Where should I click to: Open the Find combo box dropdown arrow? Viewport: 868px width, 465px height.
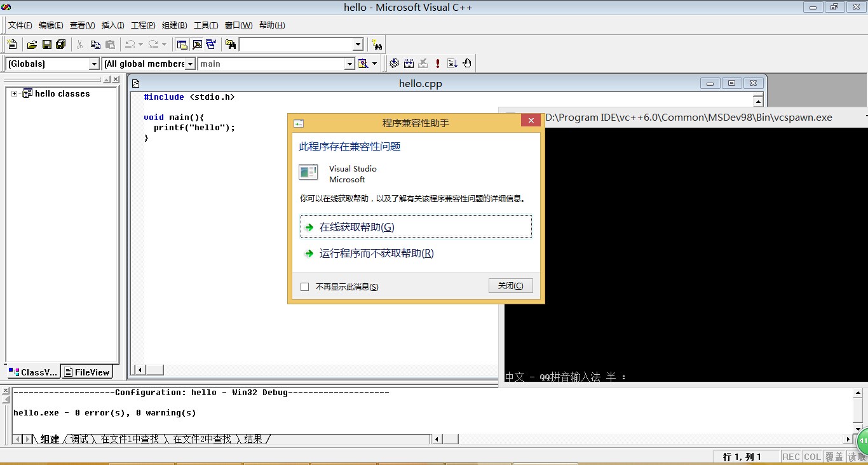[358, 44]
